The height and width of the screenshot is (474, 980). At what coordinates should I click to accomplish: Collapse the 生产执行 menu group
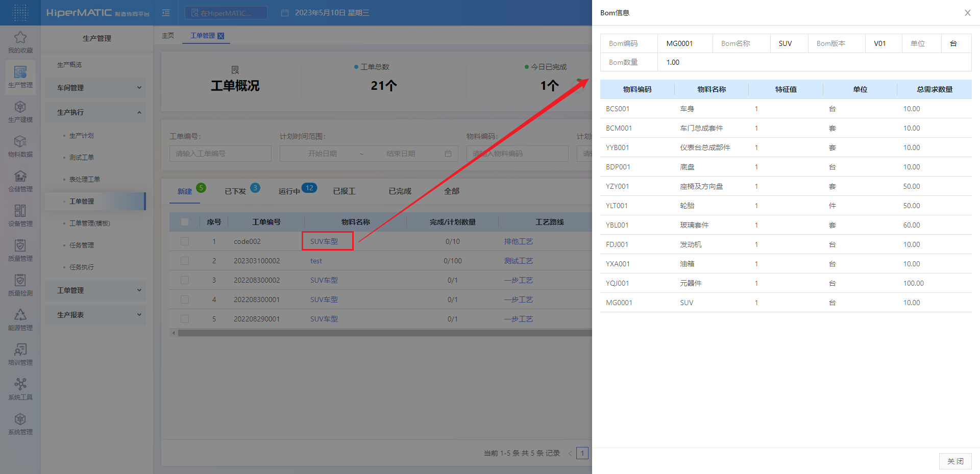(x=95, y=112)
